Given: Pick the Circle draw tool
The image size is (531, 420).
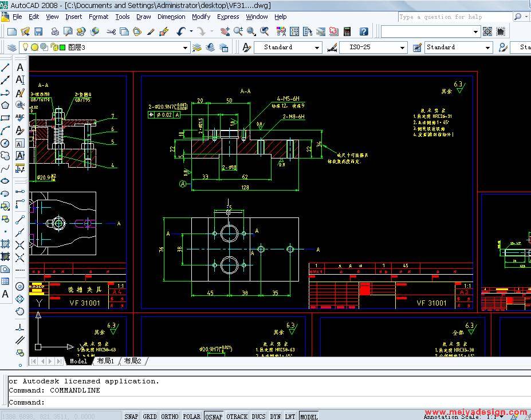Looking at the screenshot, I should (x=5, y=143).
